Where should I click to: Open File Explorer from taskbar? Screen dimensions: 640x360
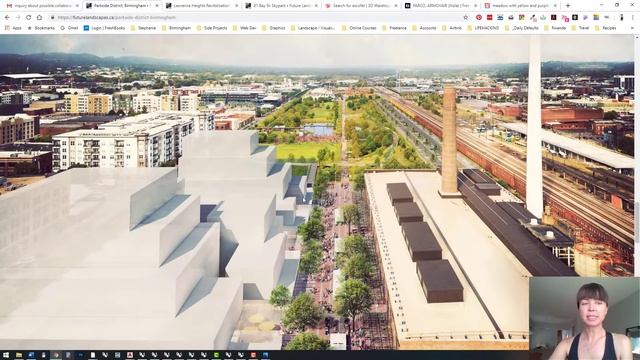[19, 355]
